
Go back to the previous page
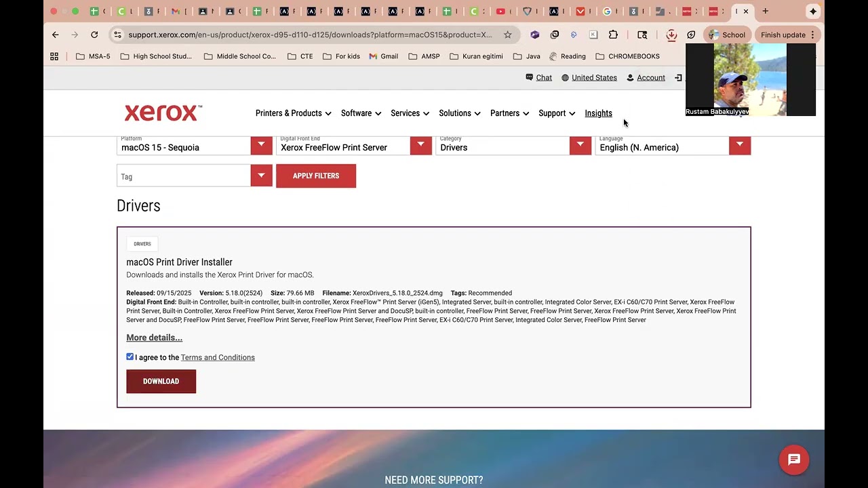[x=56, y=35]
